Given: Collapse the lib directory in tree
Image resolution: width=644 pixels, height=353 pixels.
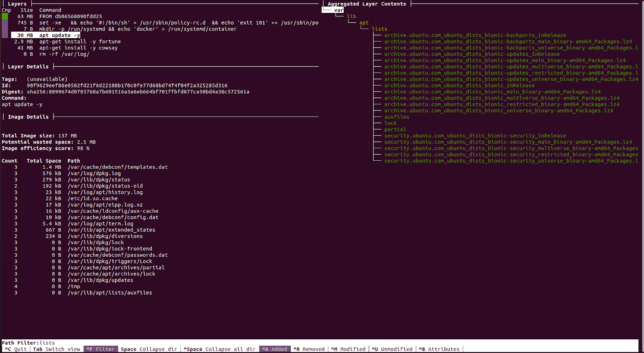Looking at the screenshot, I should [x=351, y=17].
